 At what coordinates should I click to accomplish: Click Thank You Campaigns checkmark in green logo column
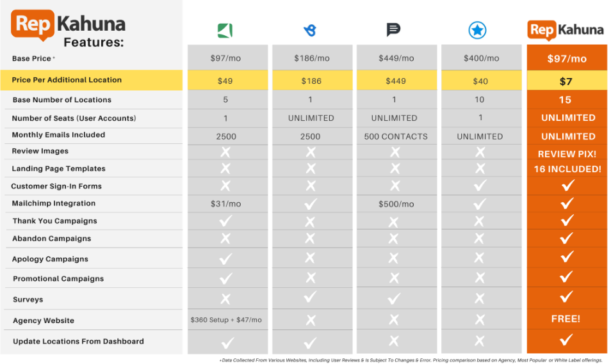[225, 221]
